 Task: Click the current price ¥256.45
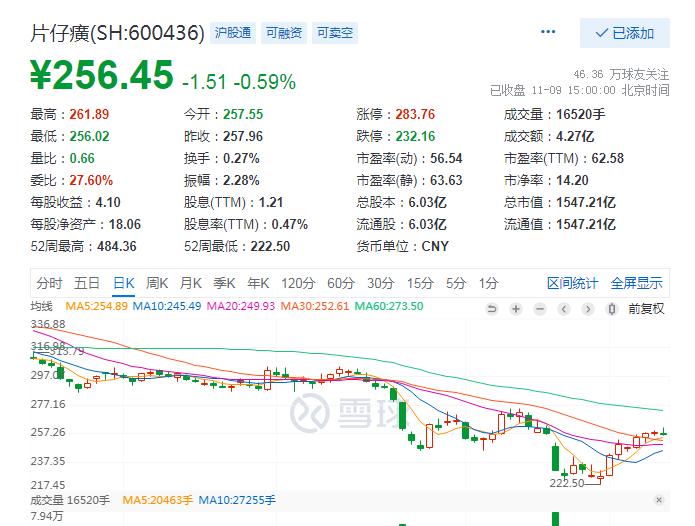102,74
